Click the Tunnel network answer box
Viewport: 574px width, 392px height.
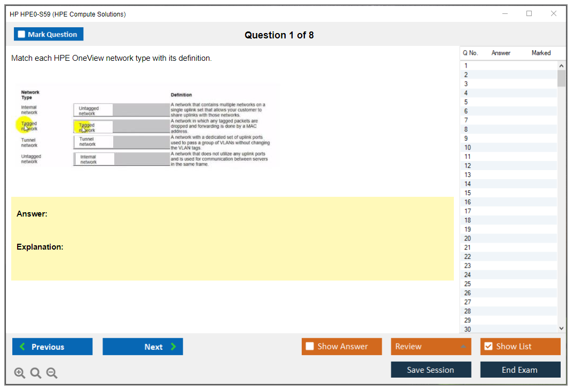click(x=93, y=142)
